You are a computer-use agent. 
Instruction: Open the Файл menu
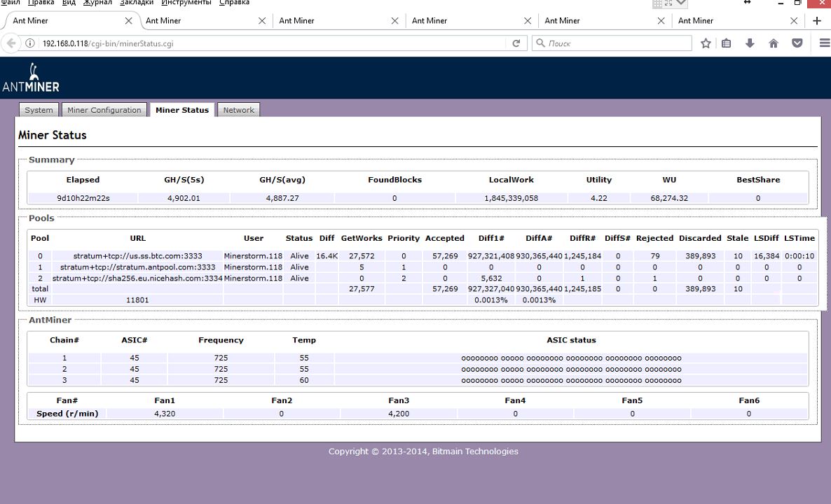pyautogui.click(x=11, y=3)
